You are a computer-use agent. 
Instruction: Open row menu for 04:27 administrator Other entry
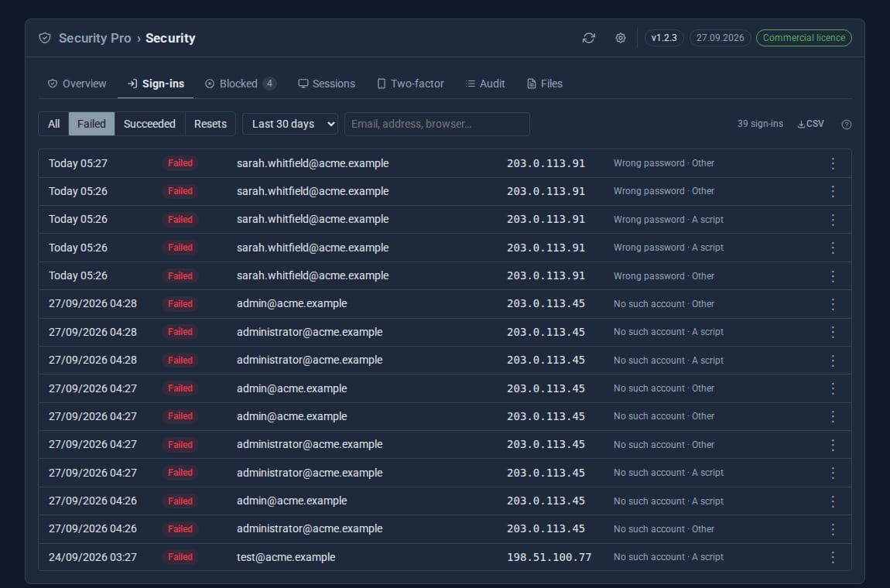(833, 445)
